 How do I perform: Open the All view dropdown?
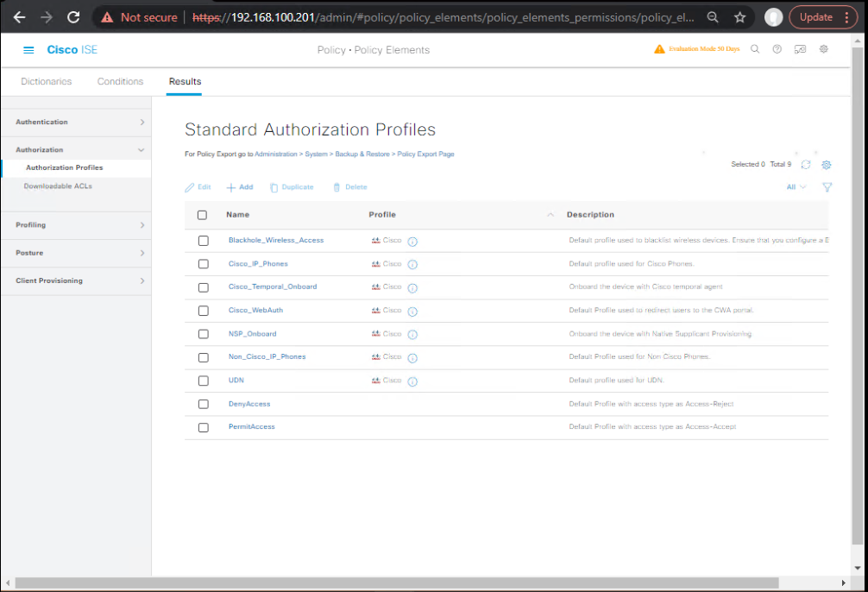[796, 187]
